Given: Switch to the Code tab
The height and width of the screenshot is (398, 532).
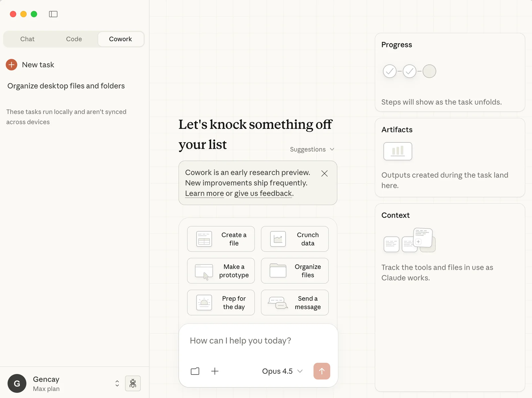Looking at the screenshot, I should [74, 39].
